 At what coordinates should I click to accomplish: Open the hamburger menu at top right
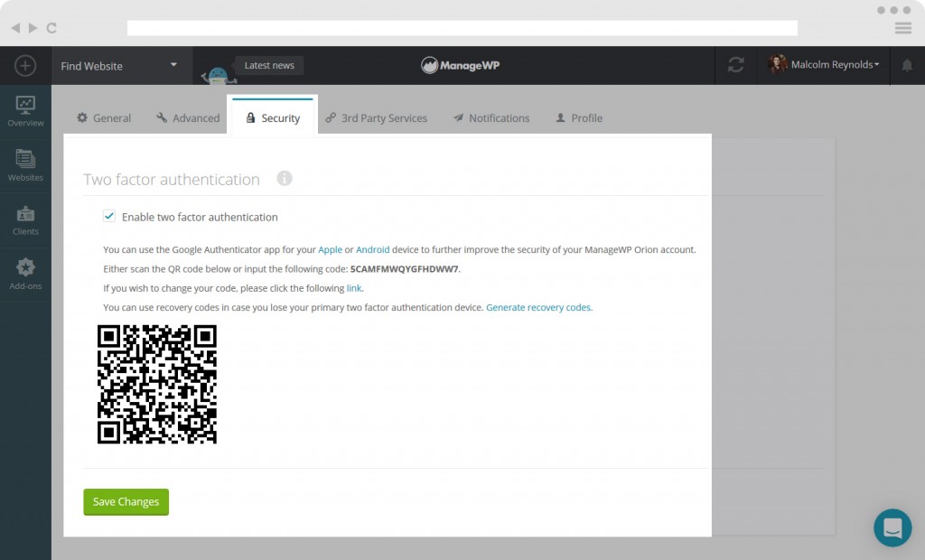pos(902,28)
